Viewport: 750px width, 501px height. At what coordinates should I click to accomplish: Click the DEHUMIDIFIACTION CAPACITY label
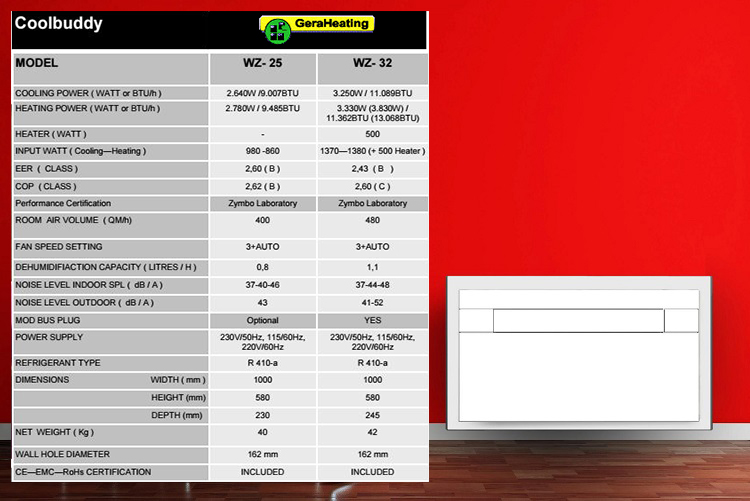click(106, 267)
